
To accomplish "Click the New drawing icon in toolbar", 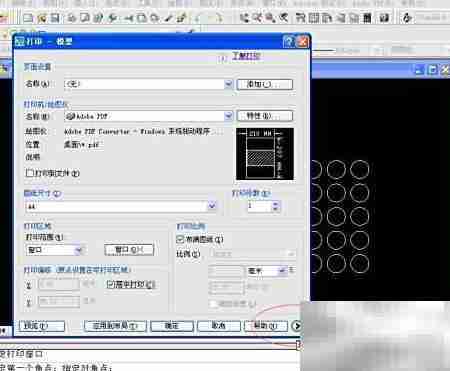I will click(x=28, y=18).
